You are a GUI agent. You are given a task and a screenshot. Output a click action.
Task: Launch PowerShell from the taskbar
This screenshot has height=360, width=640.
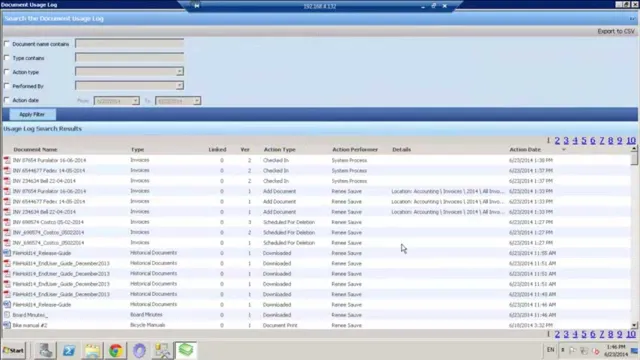point(69,350)
